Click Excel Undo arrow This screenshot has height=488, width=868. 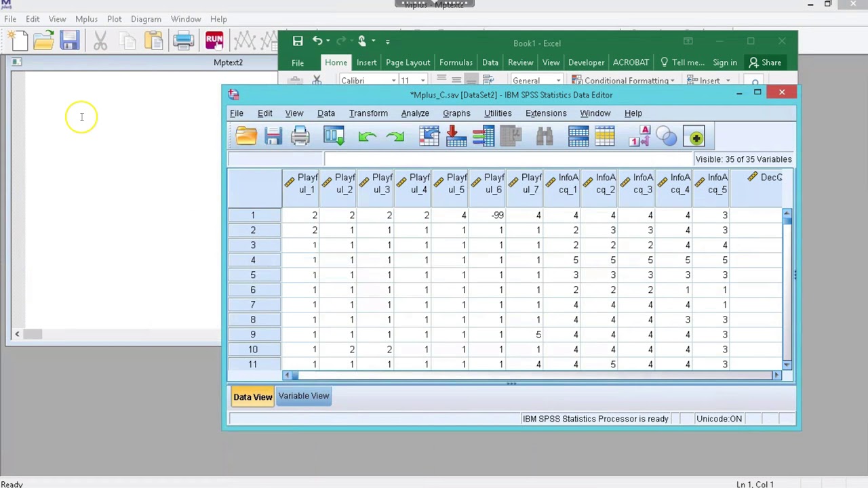point(317,41)
